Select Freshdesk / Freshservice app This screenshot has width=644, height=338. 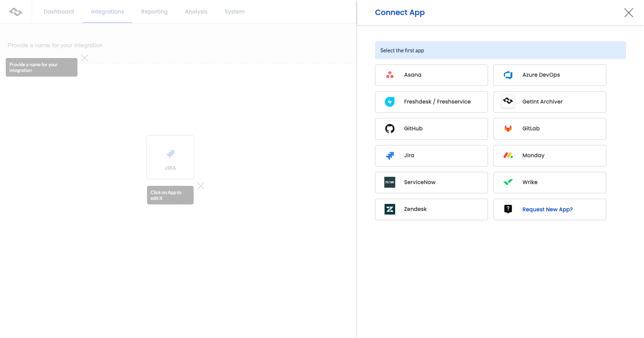(431, 102)
